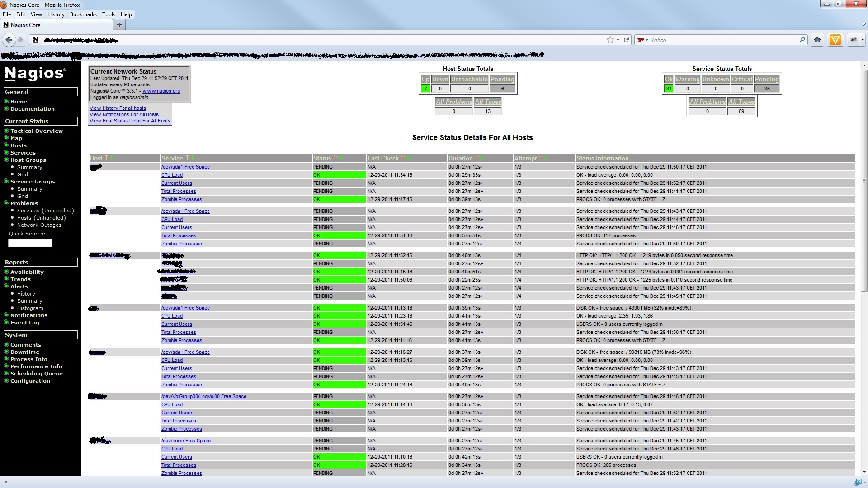The image size is (868, 488).
Task: Sort Duration column ascending arrow
Action: pos(476,158)
